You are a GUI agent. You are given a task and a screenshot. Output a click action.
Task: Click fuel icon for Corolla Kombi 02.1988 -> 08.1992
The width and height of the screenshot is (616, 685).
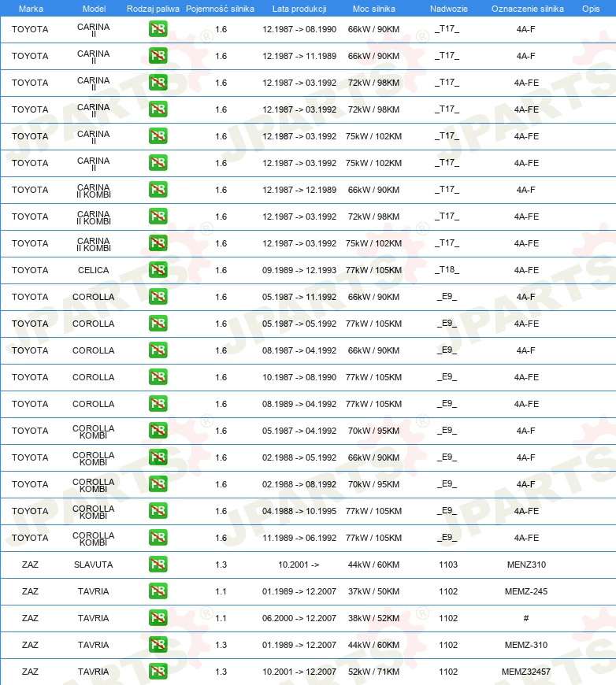click(x=158, y=484)
